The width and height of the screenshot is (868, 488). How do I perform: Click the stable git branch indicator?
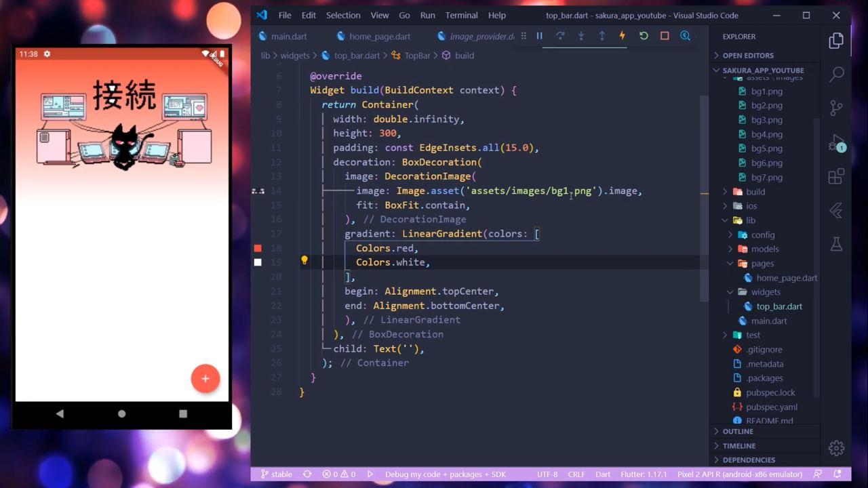tap(276, 474)
